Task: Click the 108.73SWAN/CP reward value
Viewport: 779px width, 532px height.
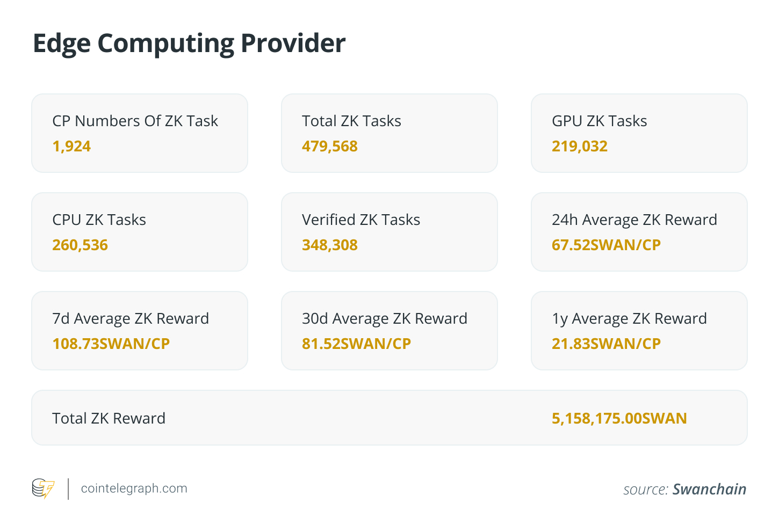Action: click(x=111, y=344)
